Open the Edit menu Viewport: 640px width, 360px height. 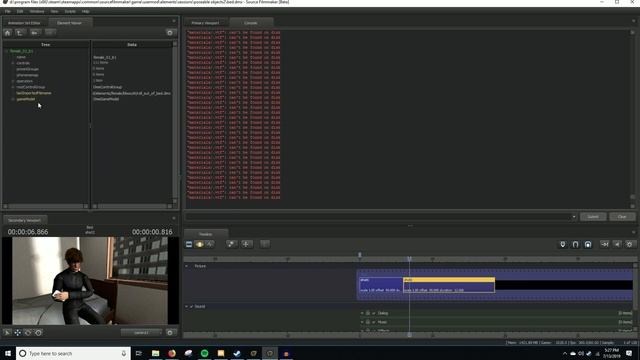20,11
